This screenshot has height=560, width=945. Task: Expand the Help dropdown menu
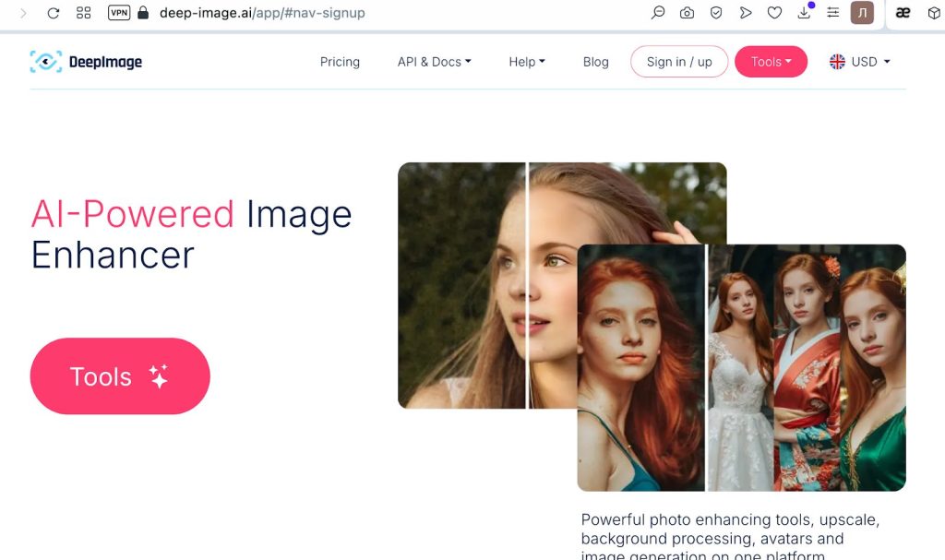coord(527,62)
